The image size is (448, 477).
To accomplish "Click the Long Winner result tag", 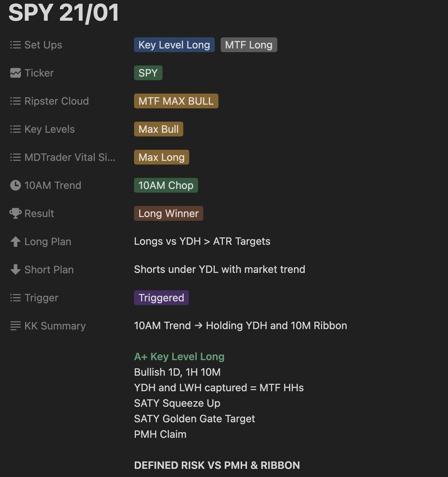I will click(x=168, y=213).
